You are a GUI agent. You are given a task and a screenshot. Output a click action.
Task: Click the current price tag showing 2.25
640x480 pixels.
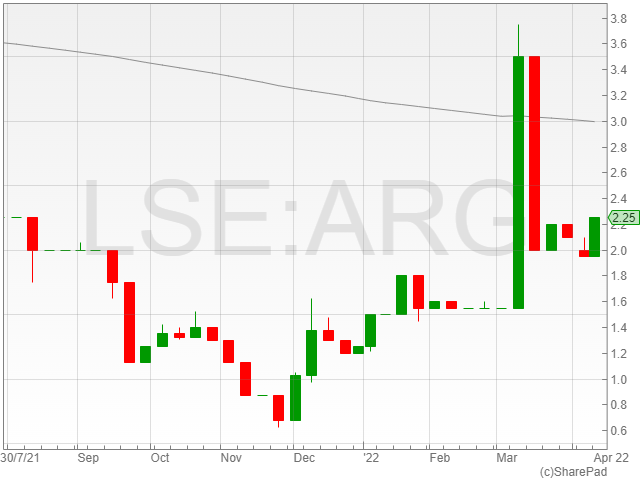coord(623,218)
